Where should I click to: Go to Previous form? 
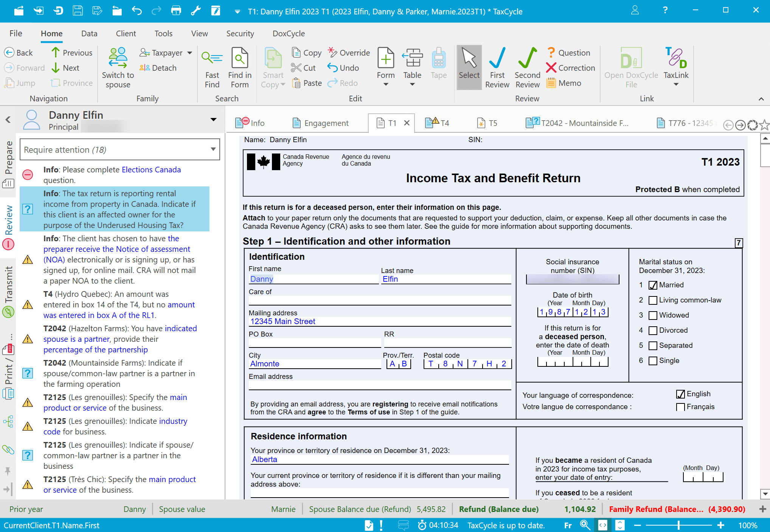72,53
